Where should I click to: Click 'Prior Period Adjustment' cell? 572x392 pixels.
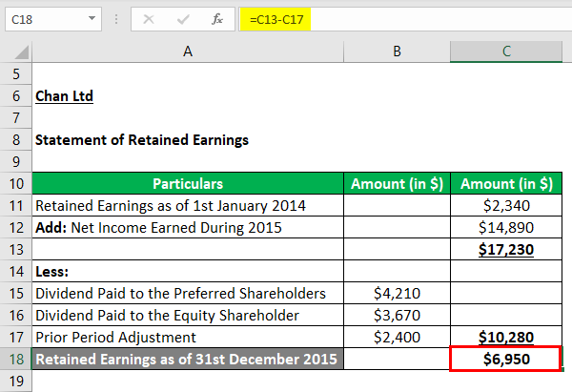pos(188,337)
